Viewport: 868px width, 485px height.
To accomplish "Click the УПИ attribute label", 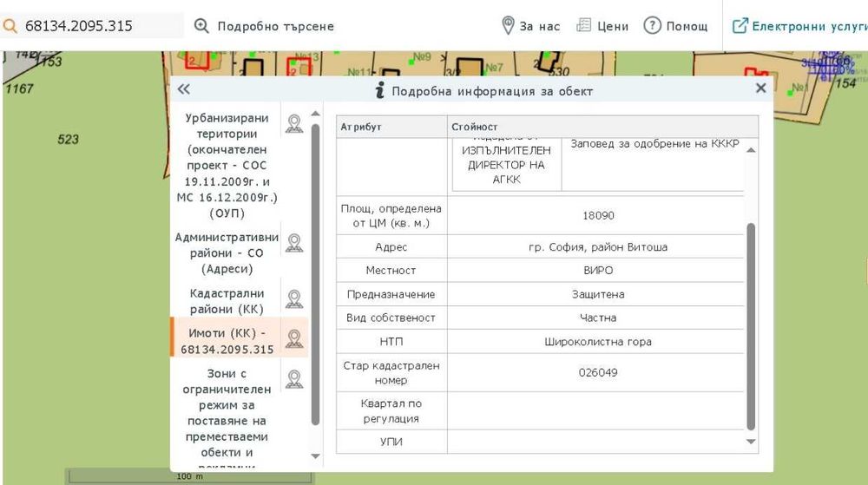I will [x=391, y=442].
